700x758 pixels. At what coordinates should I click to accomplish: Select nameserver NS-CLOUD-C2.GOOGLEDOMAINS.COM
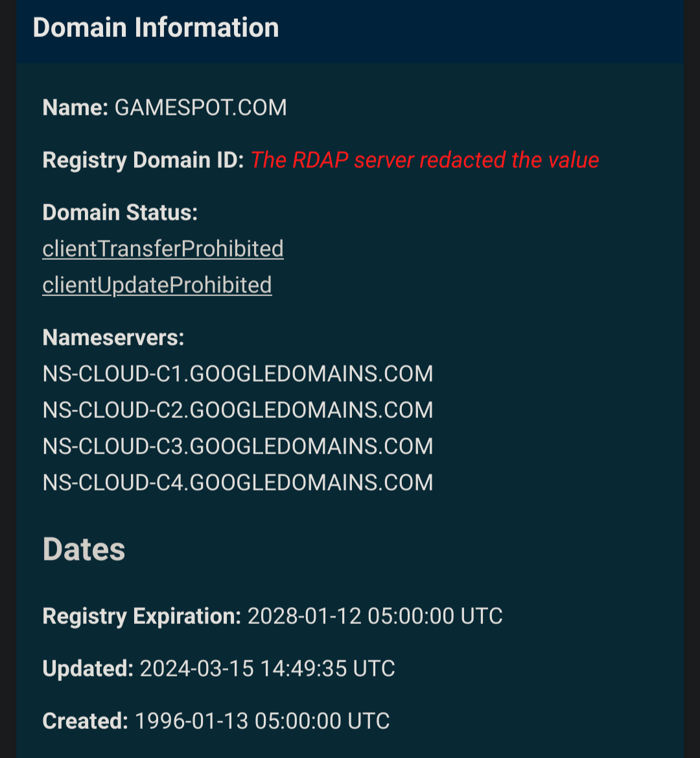click(238, 410)
